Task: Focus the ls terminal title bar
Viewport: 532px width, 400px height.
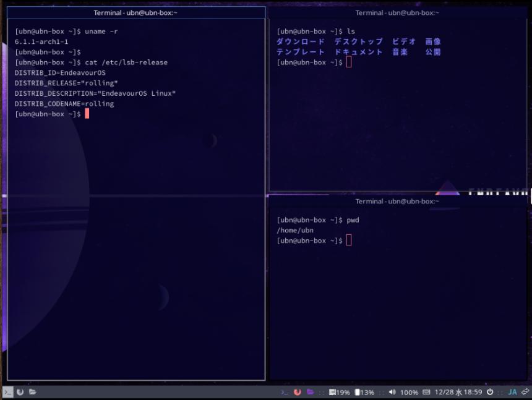Action: pos(397,13)
